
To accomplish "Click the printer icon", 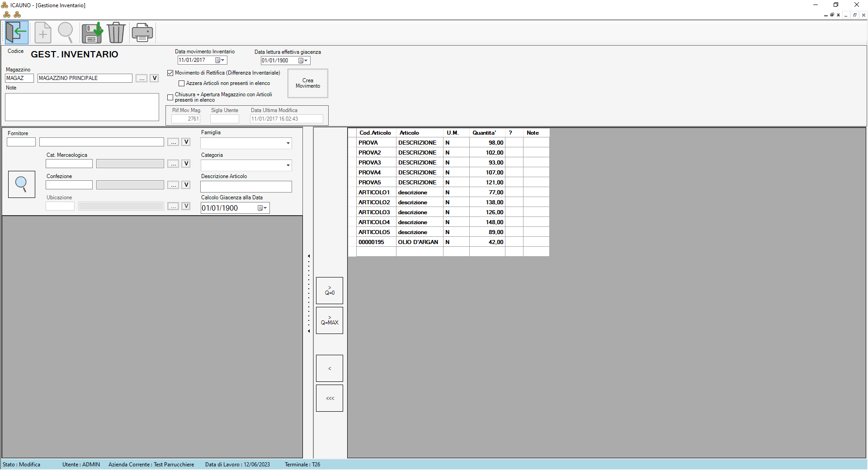I will 142,33.
